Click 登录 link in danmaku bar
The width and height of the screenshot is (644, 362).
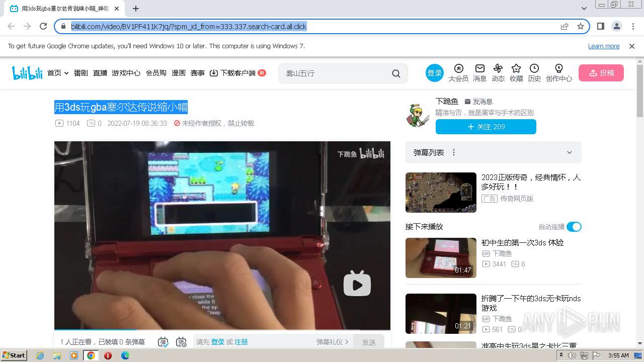[x=218, y=342]
